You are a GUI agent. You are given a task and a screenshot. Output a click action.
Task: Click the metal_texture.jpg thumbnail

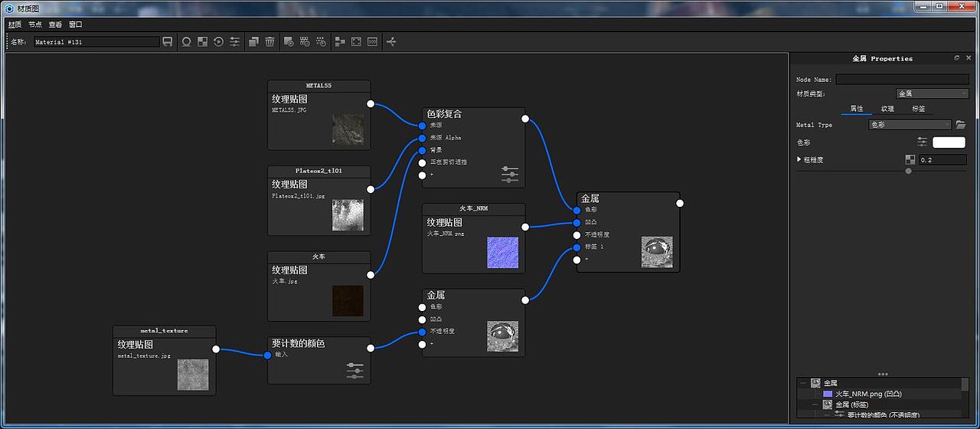pyautogui.click(x=193, y=375)
